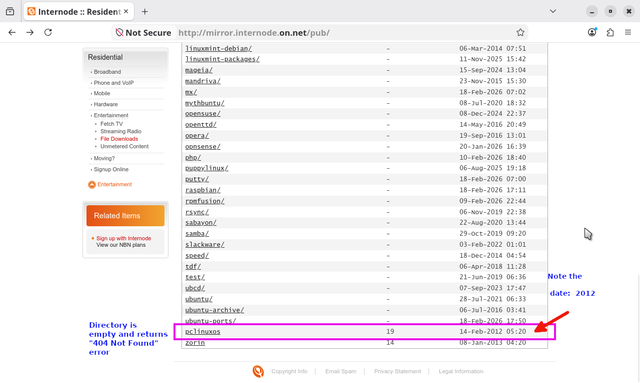Open the raspbian/ directory
Screen dimensions: 640x383
click(x=203, y=190)
